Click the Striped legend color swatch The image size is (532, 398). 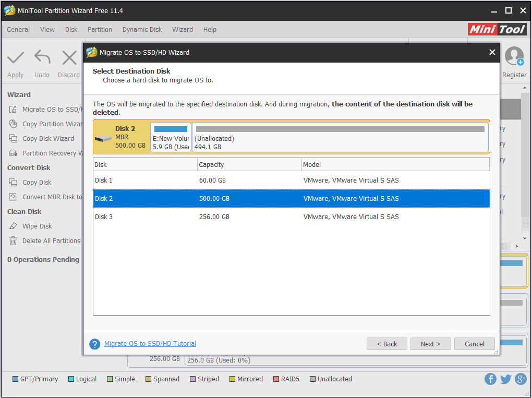[192, 379]
